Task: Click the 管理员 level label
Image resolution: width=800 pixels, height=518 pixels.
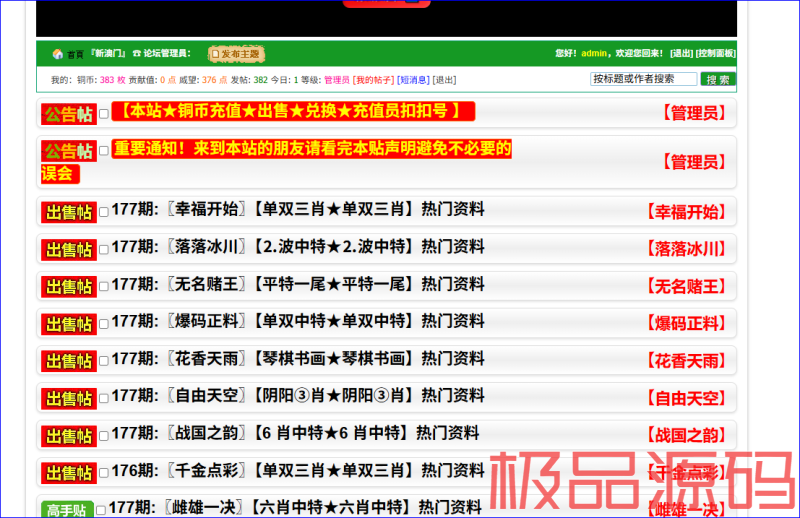Action: pyautogui.click(x=337, y=80)
